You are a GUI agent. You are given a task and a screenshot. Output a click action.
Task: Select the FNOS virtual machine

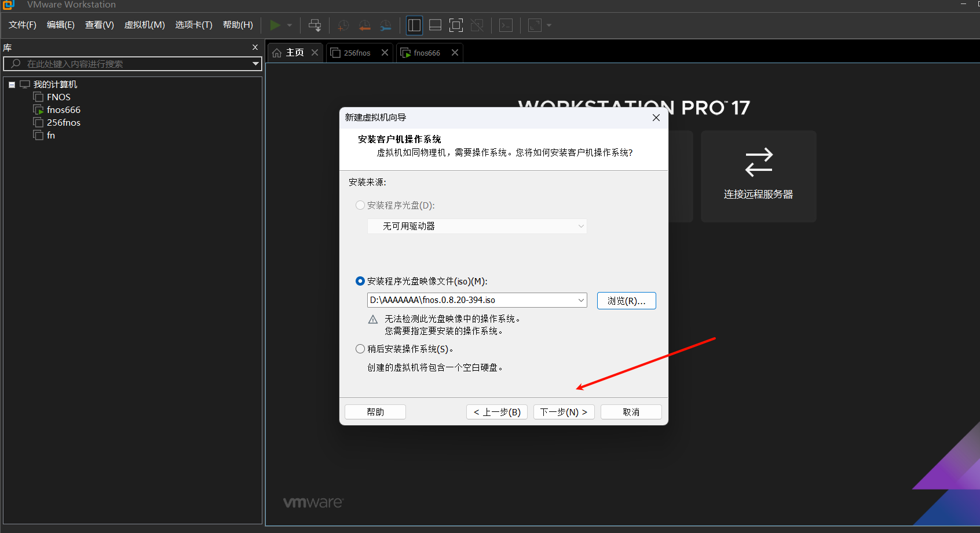pos(58,97)
